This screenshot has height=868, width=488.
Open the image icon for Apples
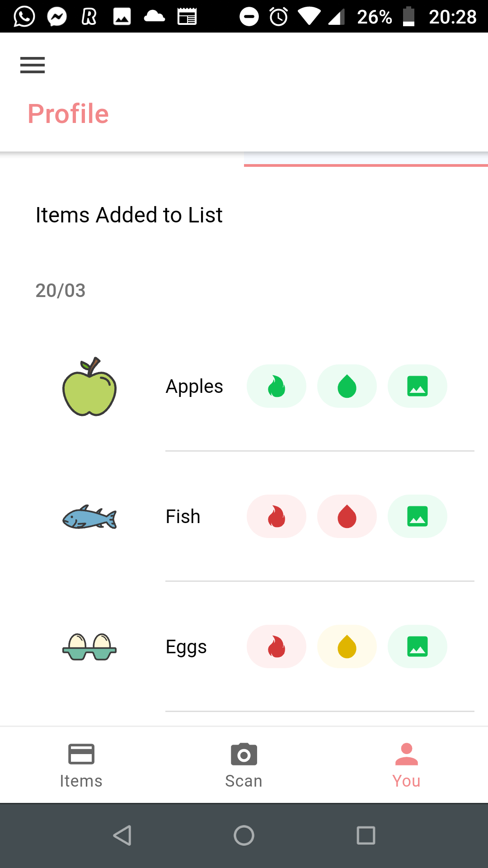click(x=418, y=387)
